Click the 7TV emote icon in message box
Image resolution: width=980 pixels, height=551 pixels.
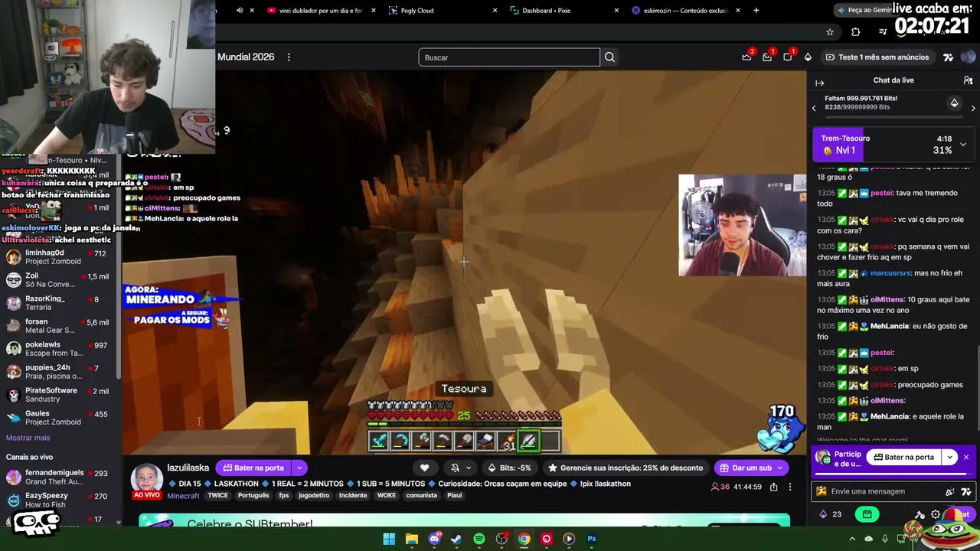pyautogui.click(x=966, y=491)
